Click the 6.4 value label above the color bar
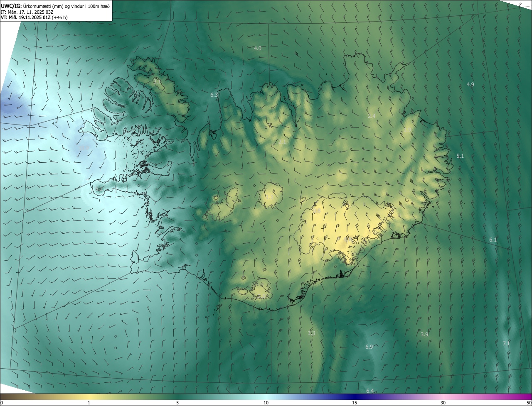 [370, 391]
